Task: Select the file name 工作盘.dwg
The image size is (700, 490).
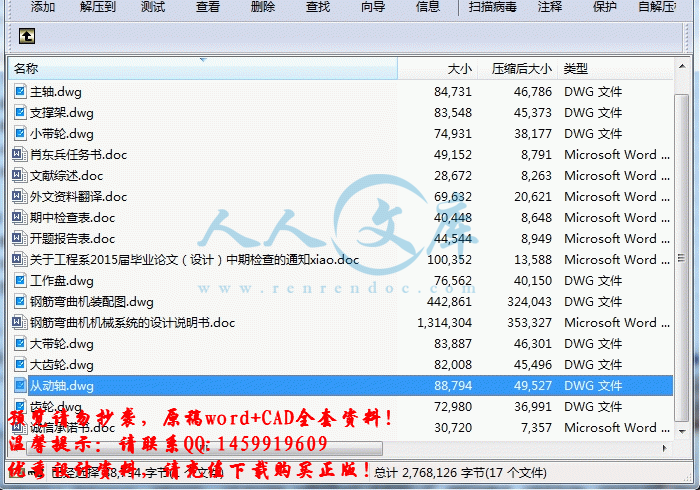Action: pyautogui.click(x=62, y=281)
